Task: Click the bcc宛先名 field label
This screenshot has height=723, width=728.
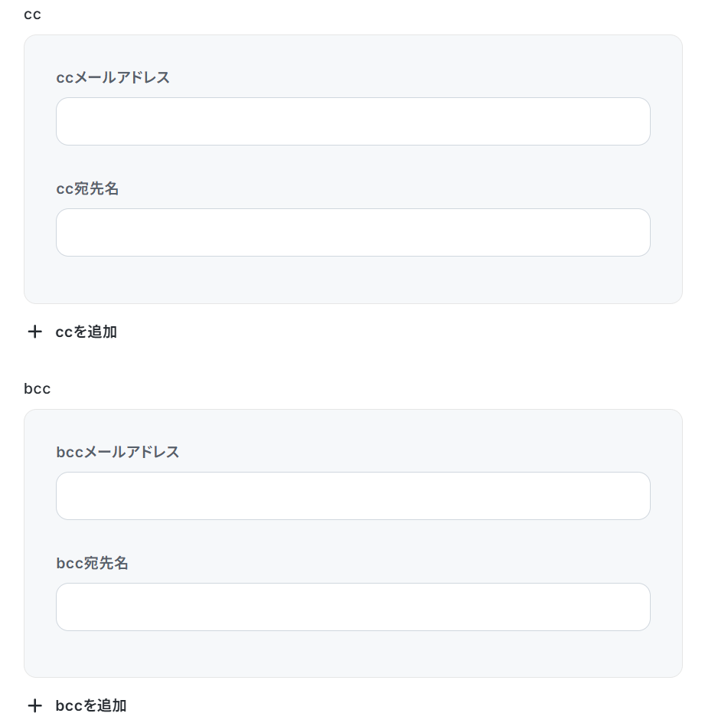Action: click(x=92, y=563)
